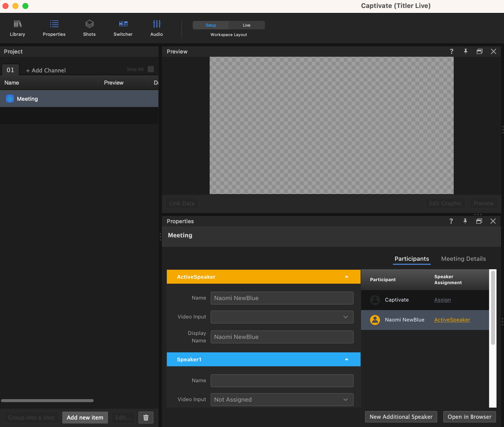Screen dimensions: 504x427
Task: Click Add Channel
Action: pos(46,70)
